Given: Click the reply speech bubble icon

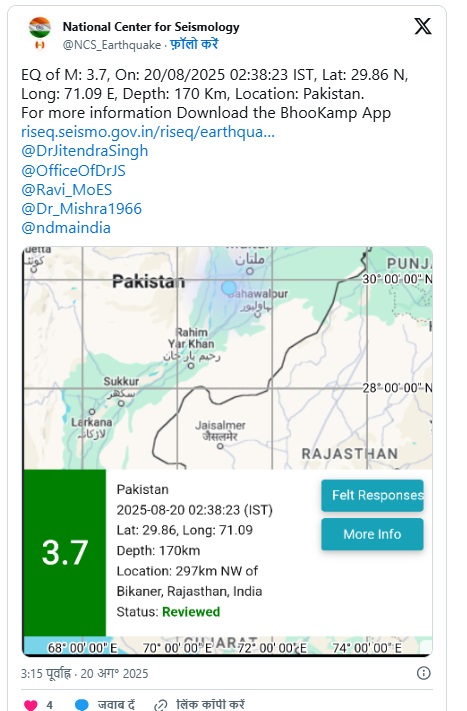Looking at the screenshot, I should (82, 705).
